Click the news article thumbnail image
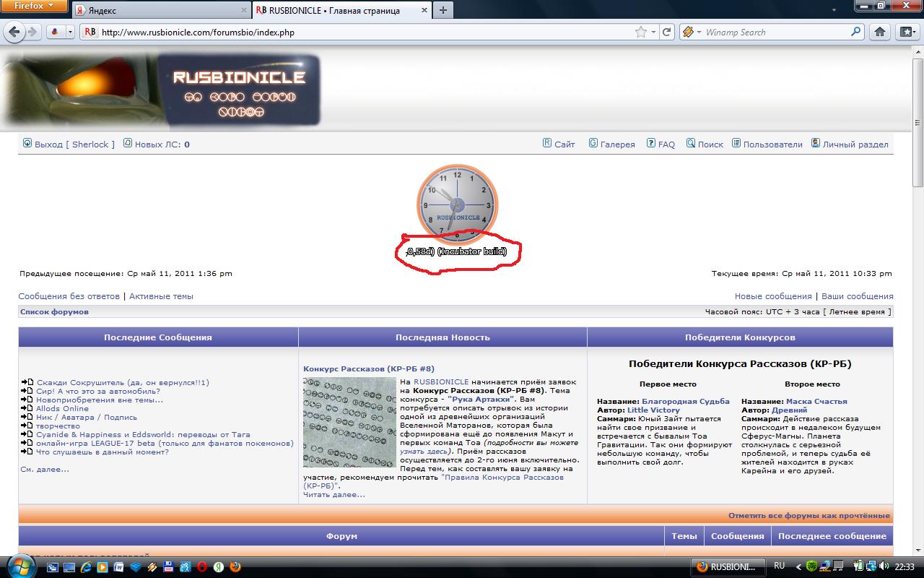The height and width of the screenshot is (578, 924). click(x=349, y=423)
